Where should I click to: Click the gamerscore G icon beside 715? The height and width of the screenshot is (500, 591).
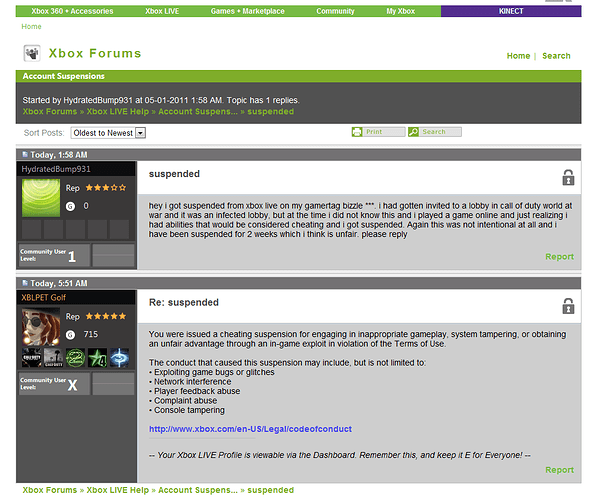pyautogui.click(x=70, y=335)
